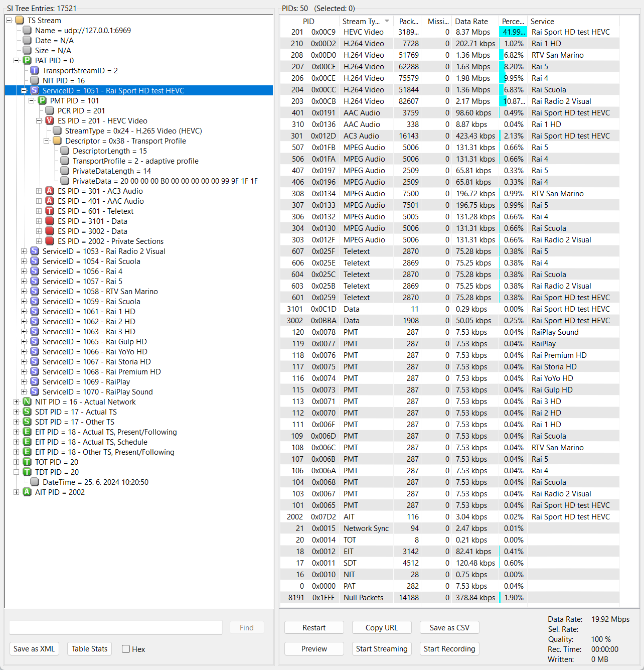Click the red icon of ES PID 2002 Private Sections

50,241
